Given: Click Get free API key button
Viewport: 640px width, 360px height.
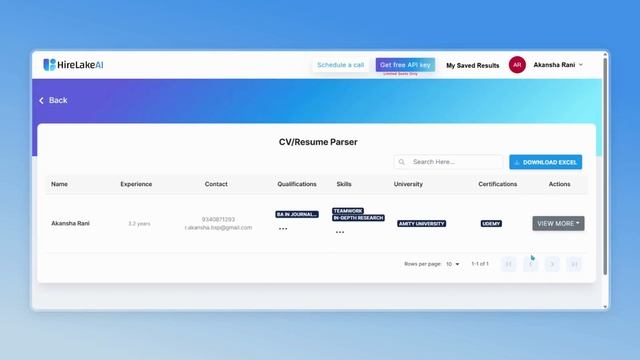Looking at the screenshot, I should point(405,65).
